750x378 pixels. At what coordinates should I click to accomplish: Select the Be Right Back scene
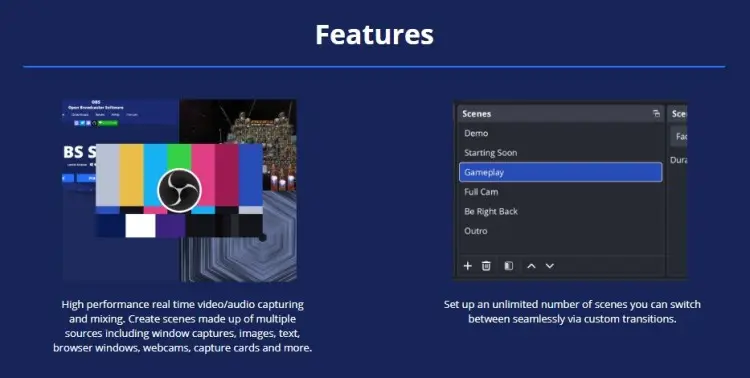coord(561,211)
